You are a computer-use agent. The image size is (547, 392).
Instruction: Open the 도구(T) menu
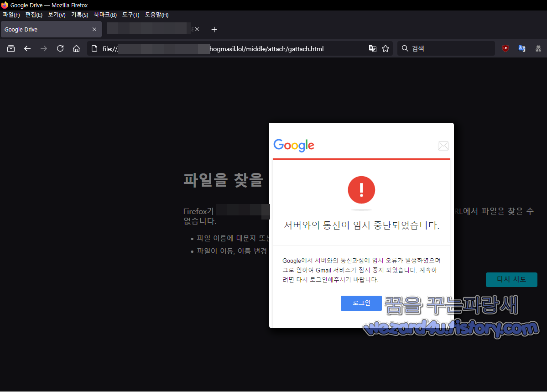click(x=130, y=15)
